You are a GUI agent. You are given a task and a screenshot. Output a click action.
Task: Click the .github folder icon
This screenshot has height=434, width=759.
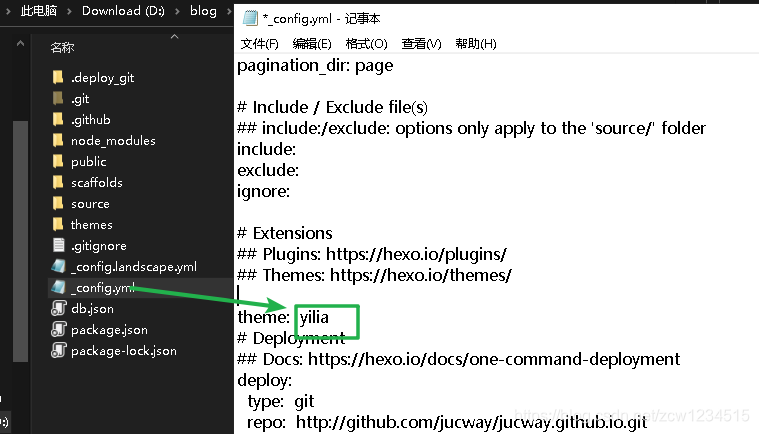click(58, 120)
